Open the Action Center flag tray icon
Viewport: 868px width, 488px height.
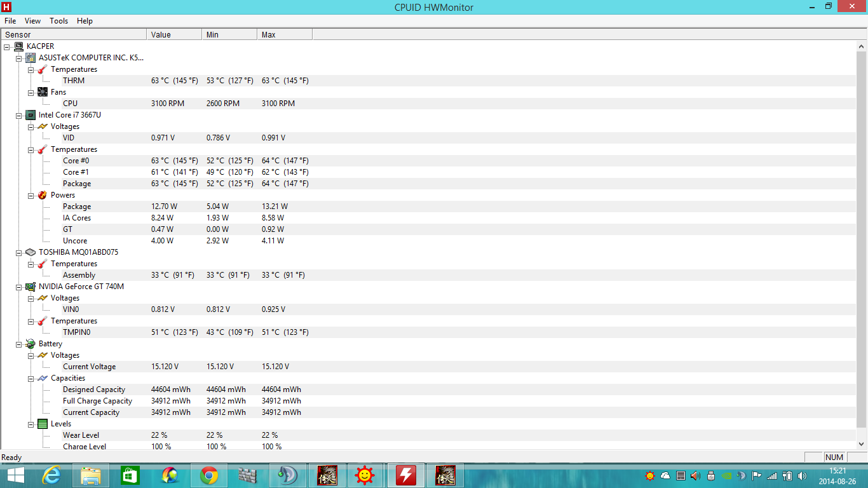tap(757, 475)
